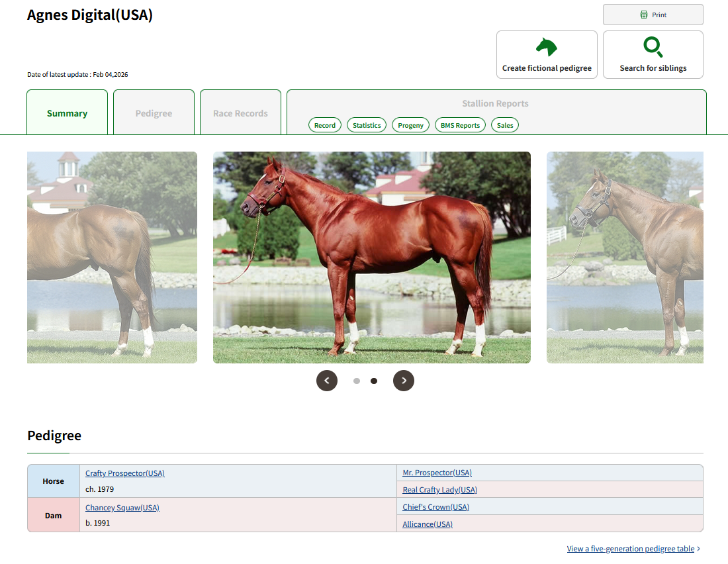Click the center chestnut horse photo
This screenshot has width=728, height=564.
pyautogui.click(x=371, y=258)
